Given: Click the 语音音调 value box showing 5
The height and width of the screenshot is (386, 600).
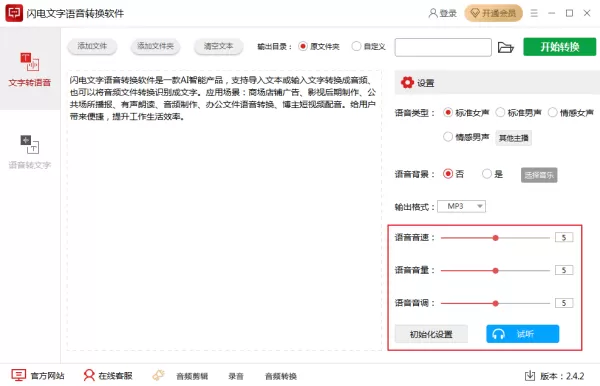Looking at the screenshot, I should click(564, 303).
